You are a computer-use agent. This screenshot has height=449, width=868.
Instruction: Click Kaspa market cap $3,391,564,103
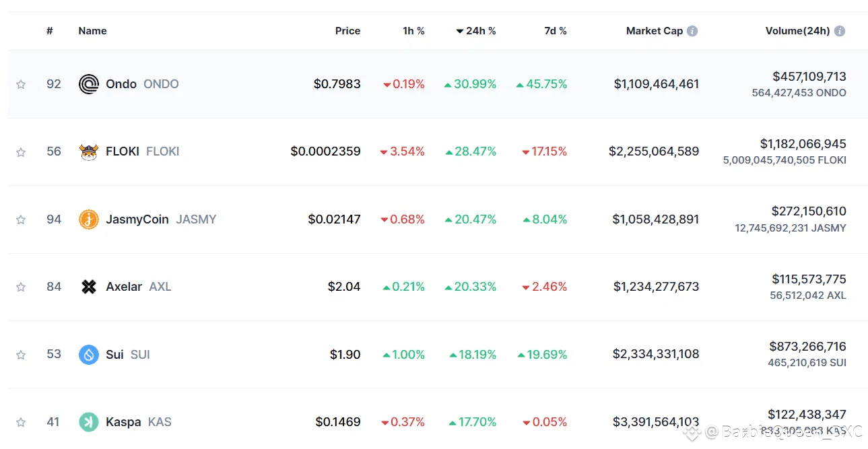(656, 422)
